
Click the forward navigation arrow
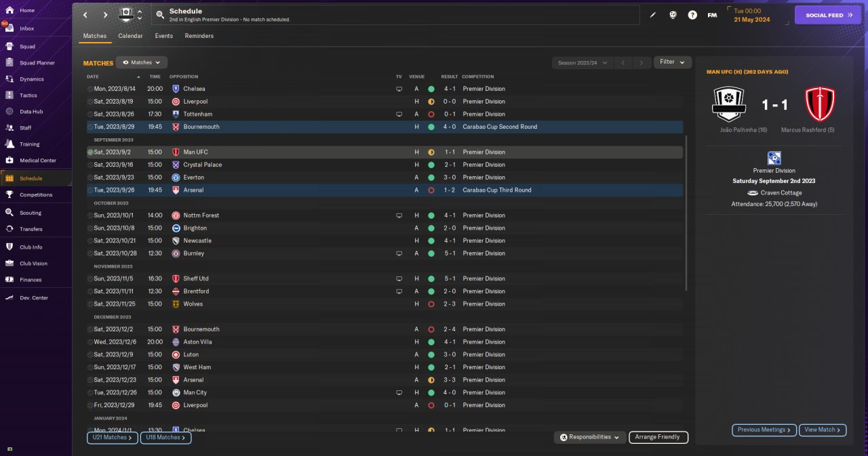click(x=105, y=15)
